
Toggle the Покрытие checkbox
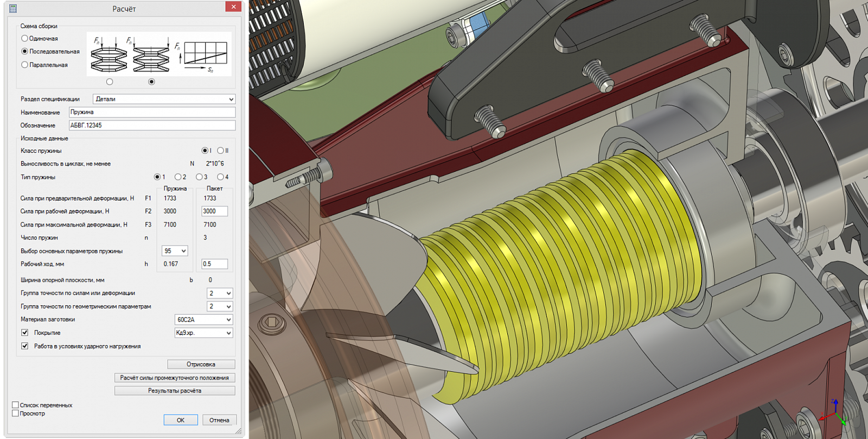click(24, 332)
